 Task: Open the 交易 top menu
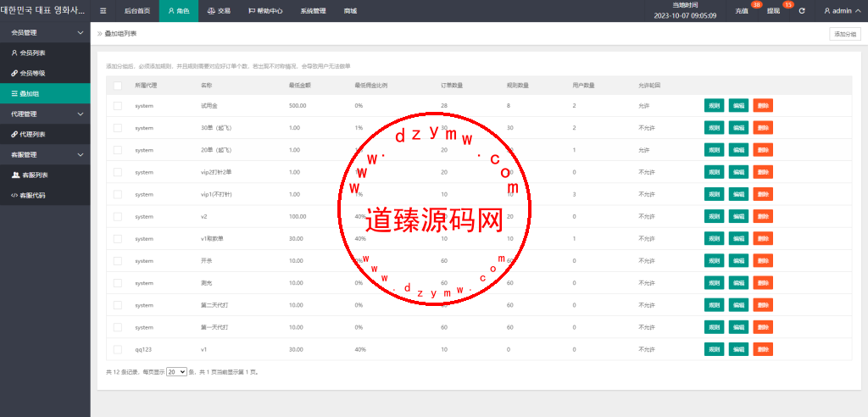[x=219, y=10]
